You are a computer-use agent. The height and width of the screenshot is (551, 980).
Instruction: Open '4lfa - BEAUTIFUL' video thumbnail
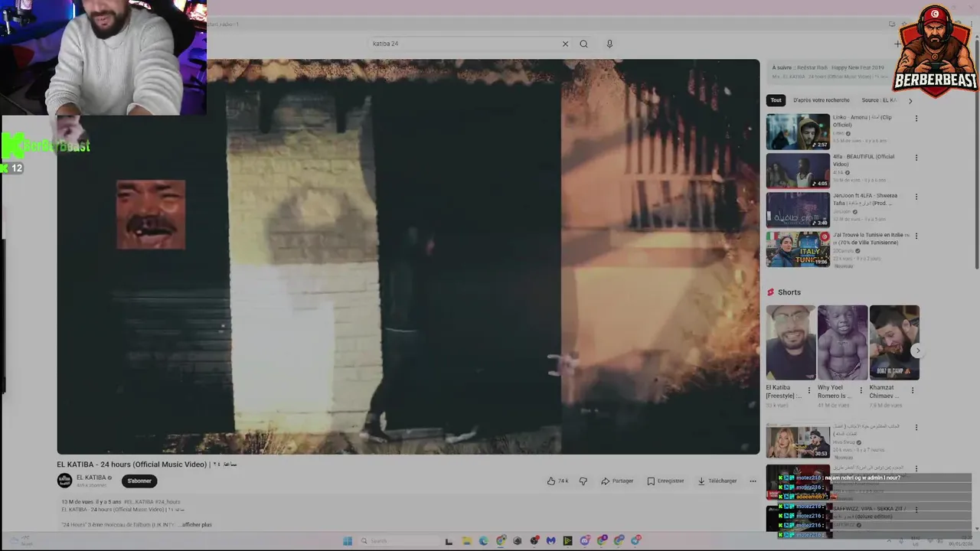pos(798,171)
